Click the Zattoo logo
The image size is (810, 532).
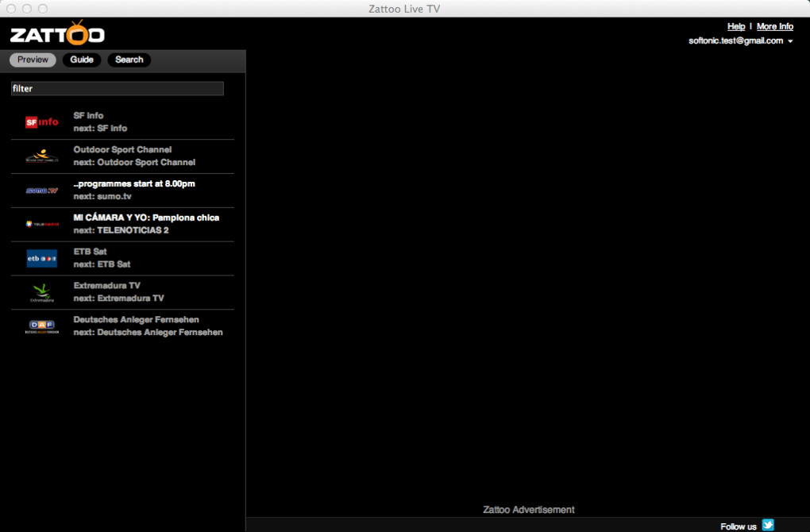(57, 33)
